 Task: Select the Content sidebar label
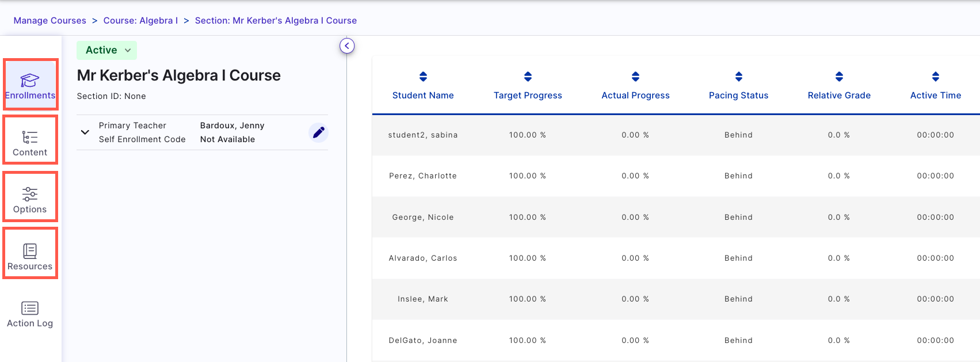pos(30,153)
